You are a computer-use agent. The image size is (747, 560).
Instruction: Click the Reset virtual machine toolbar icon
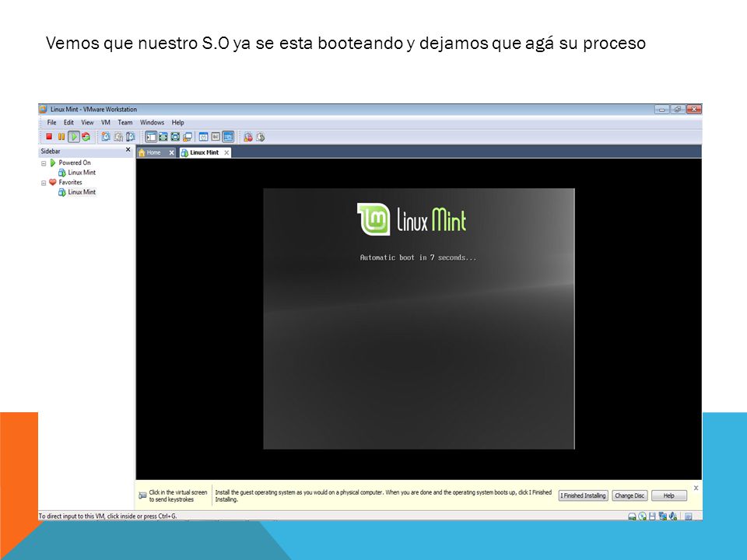click(x=86, y=137)
